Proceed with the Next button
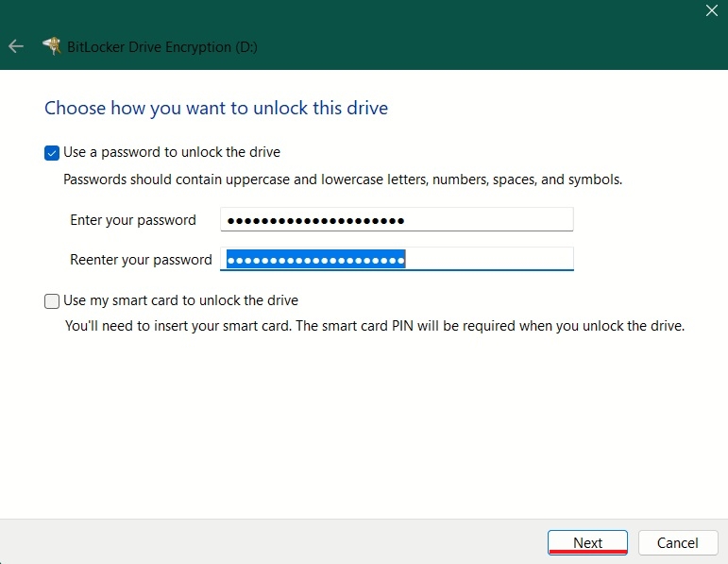The image size is (728, 564). 587,542
